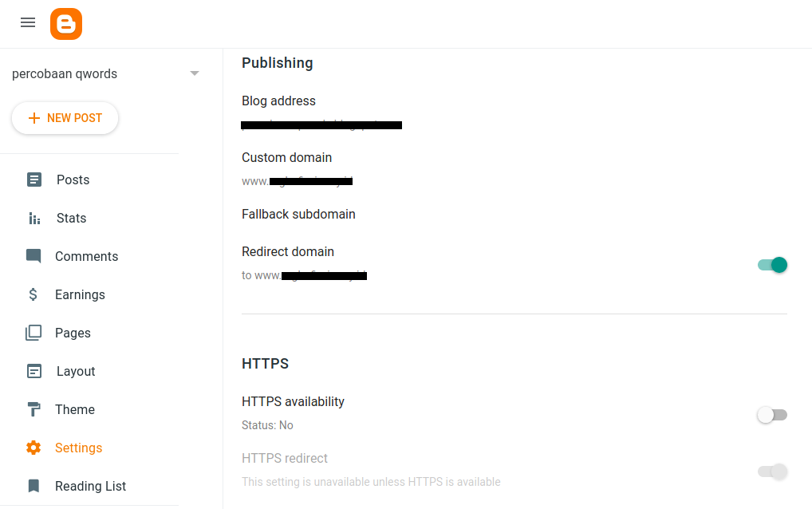This screenshot has height=509, width=812.
Task: Select the Pages icon
Action: [x=34, y=333]
